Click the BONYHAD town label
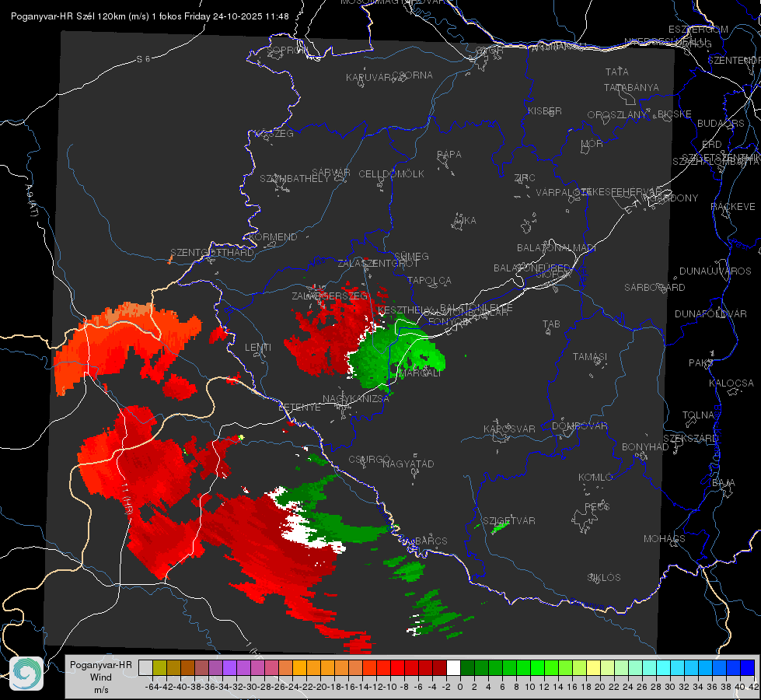The height and width of the screenshot is (700, 761). [x=645, y=447]
